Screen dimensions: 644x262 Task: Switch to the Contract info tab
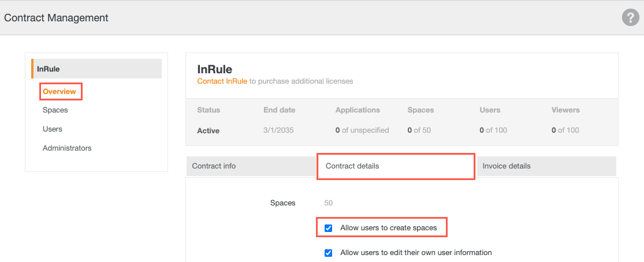(214, 166)
